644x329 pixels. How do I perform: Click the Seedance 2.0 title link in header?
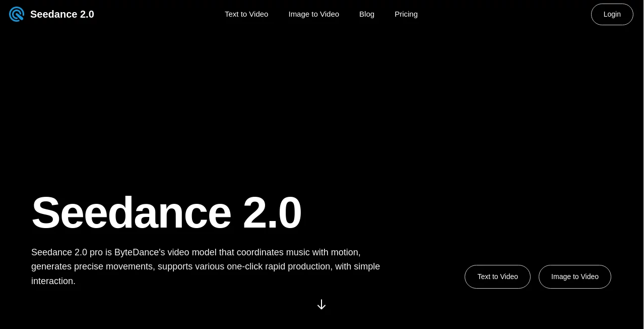pyautogui.click(x=62, y=14)
